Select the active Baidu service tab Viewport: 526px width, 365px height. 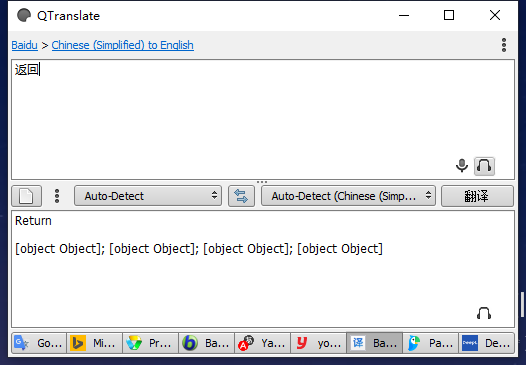pos(374,343)
